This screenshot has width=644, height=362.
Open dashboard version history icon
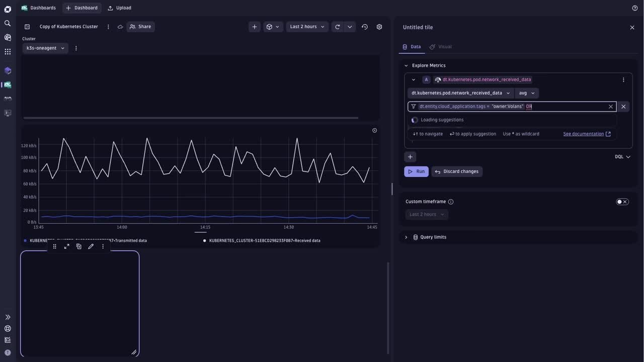pyautogui.click(x=365, y=27)
